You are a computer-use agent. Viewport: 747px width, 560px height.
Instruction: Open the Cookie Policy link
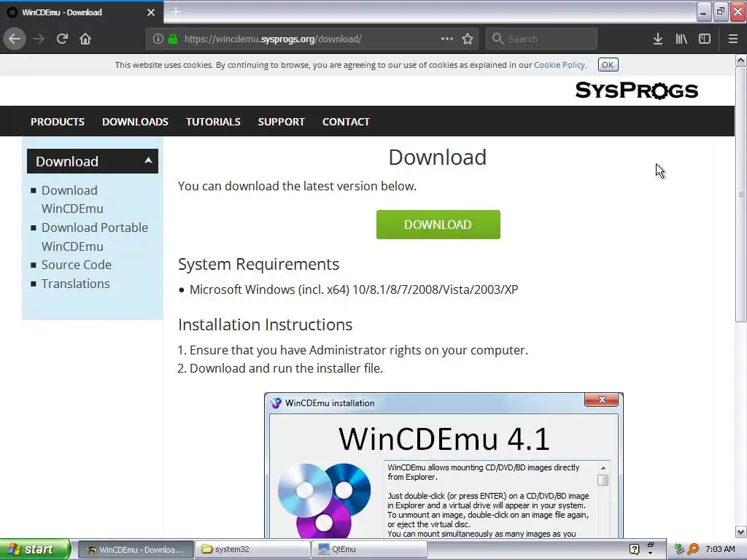click(560, 65)
